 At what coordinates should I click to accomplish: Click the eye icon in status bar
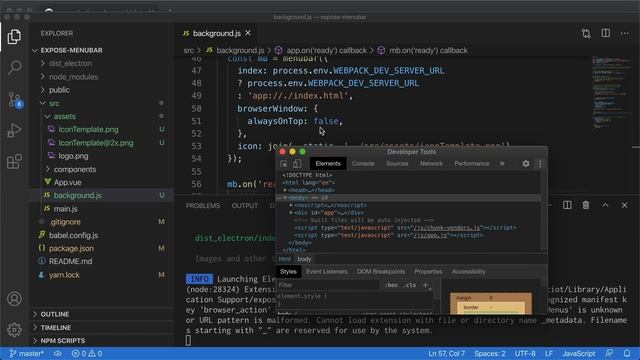click(x=58, y=353)
